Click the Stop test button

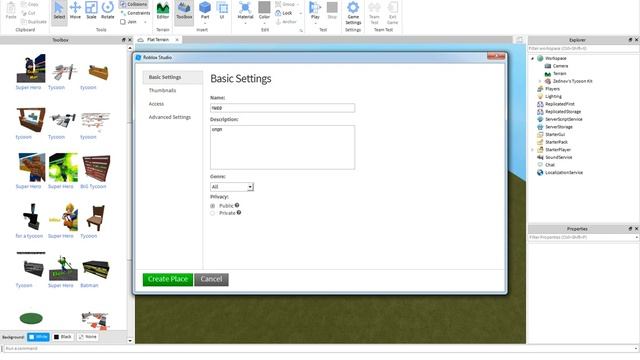coord(332,10)
